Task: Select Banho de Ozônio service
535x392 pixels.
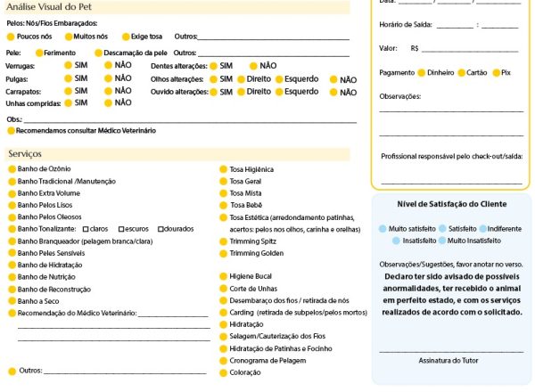Action: 12,169
